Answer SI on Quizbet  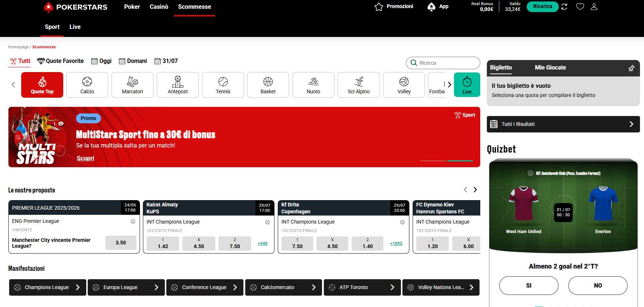pos(529,285)
